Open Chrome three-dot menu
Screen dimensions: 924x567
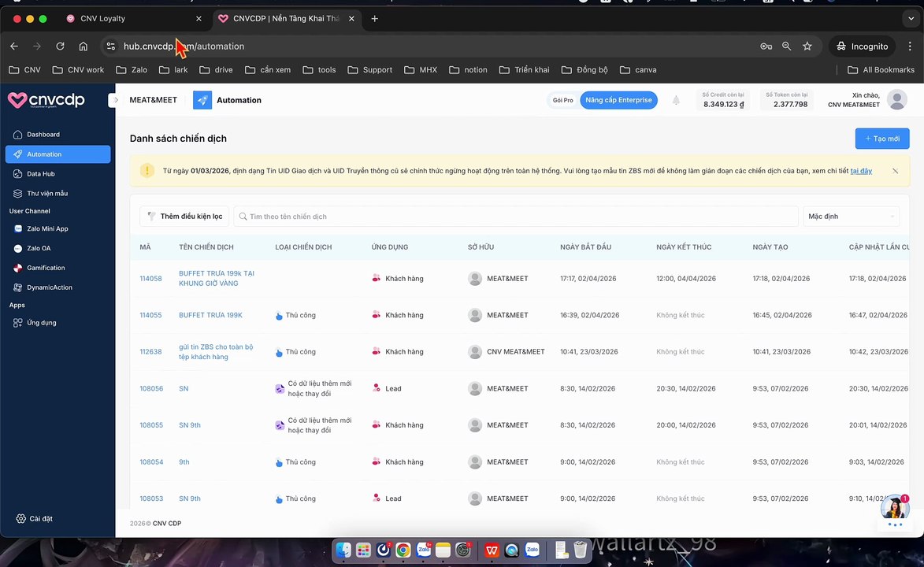coord(910,46)
